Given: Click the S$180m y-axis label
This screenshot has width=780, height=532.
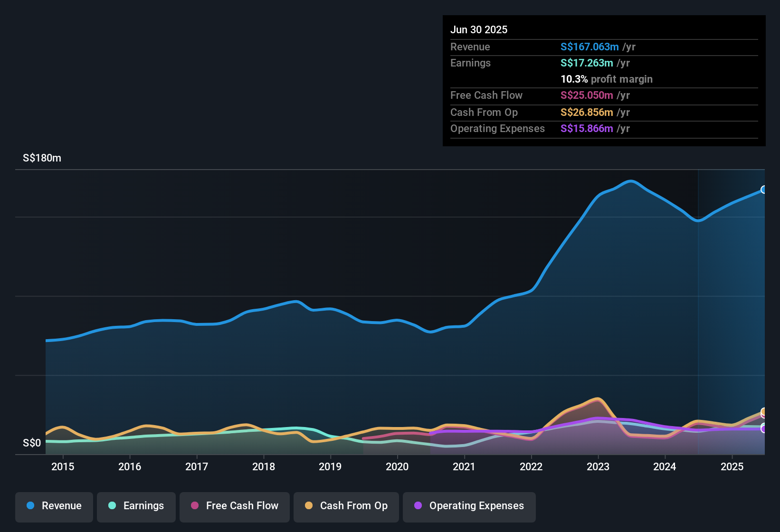Looking at the screenshot, I should pos(42,158).
